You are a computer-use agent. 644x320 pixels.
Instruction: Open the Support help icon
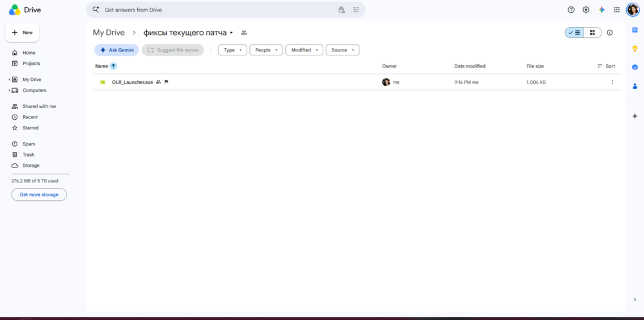571,10
